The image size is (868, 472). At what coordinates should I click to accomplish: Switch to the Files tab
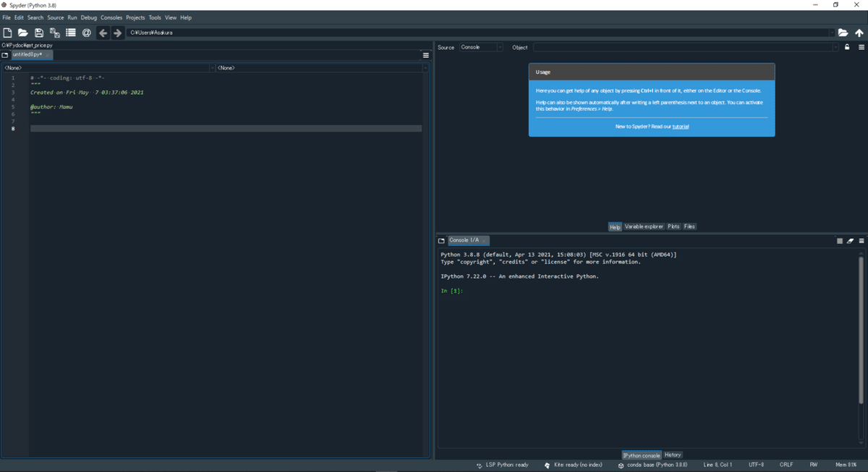(x=689, y=227)
